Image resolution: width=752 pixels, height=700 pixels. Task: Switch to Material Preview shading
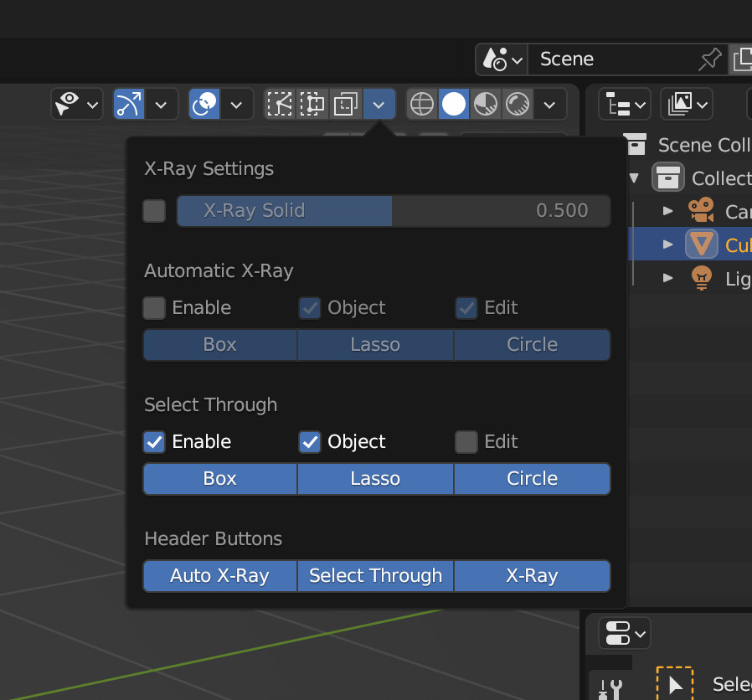point(486,104)
